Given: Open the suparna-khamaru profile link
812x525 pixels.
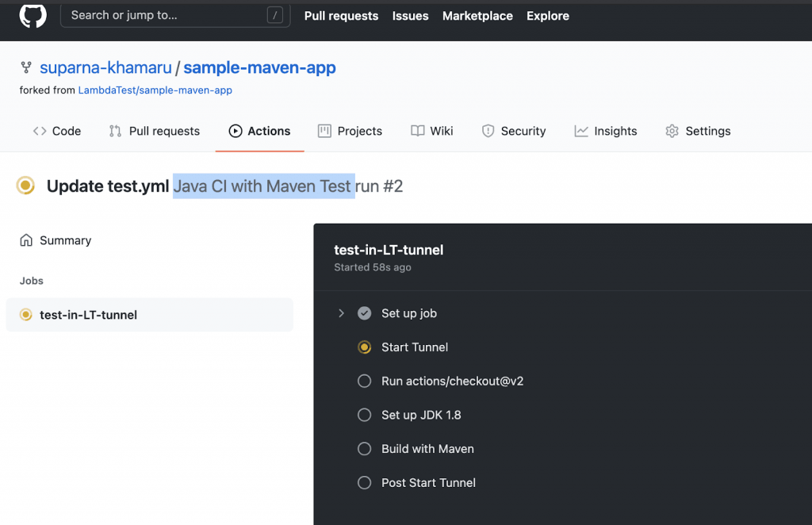Looking at the screenshot, I should (105, 68).
